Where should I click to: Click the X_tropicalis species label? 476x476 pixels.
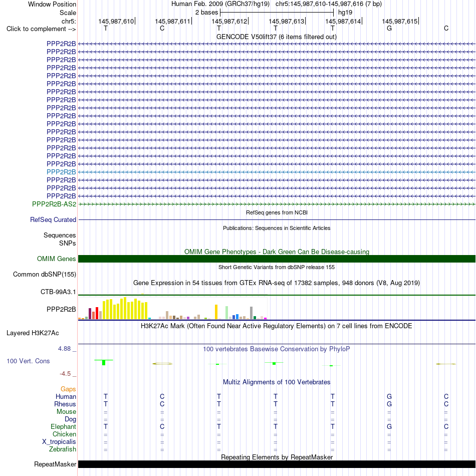point(59,442)
